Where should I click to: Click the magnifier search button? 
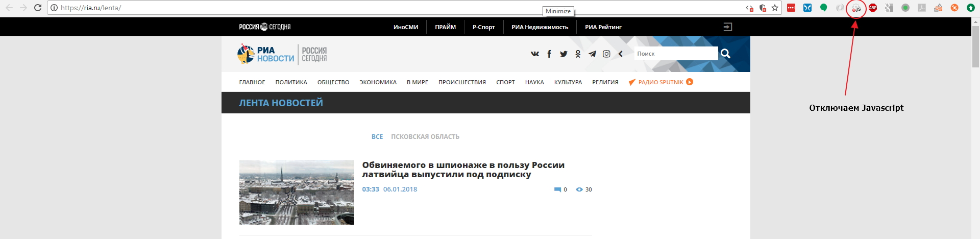pyautogui.click(x=725, y=54)
